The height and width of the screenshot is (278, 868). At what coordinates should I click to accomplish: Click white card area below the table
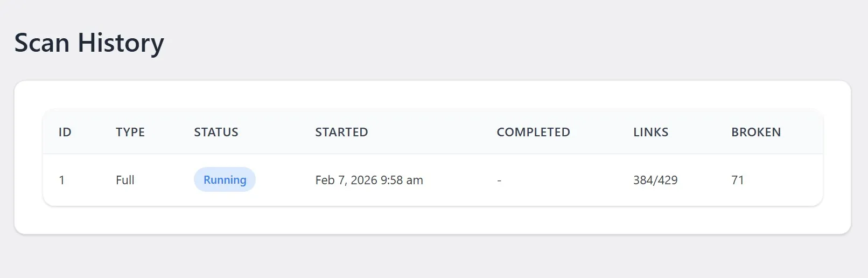(431, 221)
